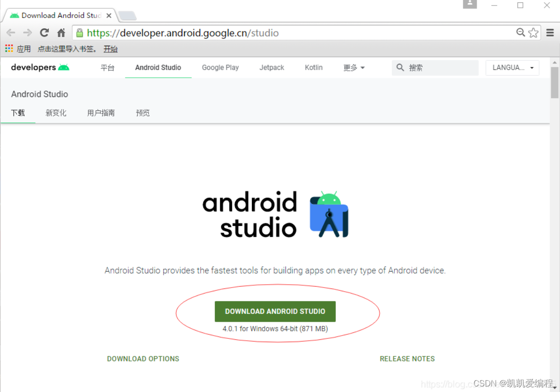
Task: Click the tagline about fastest tools
Action: tap(275, 270)
